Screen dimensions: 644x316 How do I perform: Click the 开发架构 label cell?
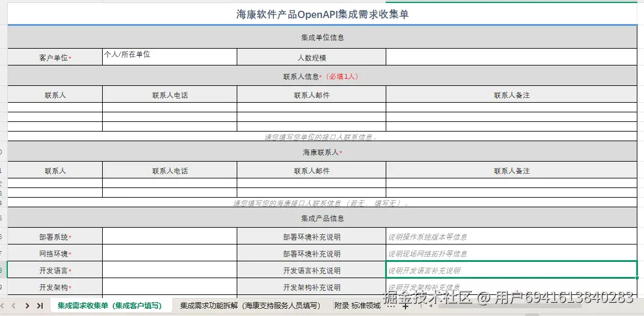(x=55, y=287)
